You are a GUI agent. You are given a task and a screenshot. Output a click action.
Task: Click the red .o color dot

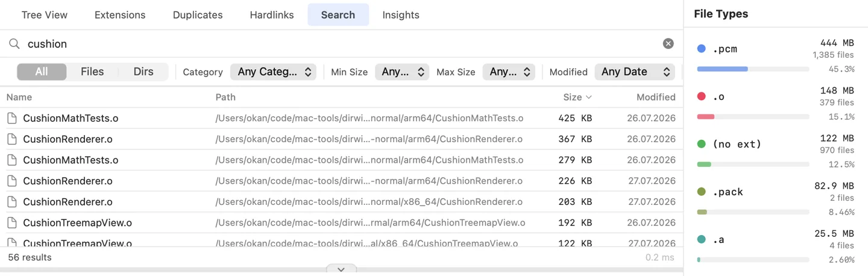(x=701, y=96)
